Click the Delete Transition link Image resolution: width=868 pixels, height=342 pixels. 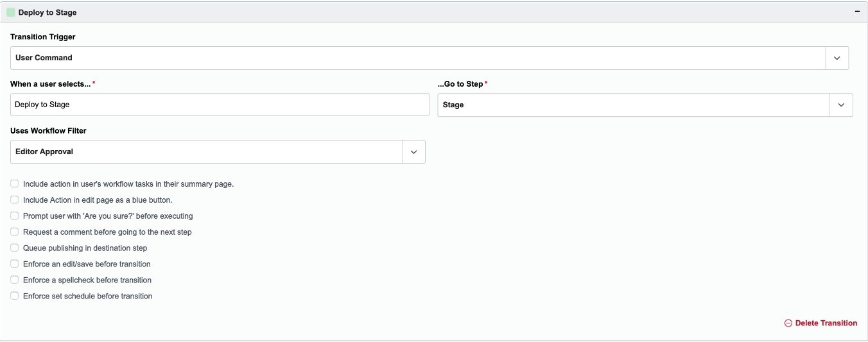[x=820, y=323]
